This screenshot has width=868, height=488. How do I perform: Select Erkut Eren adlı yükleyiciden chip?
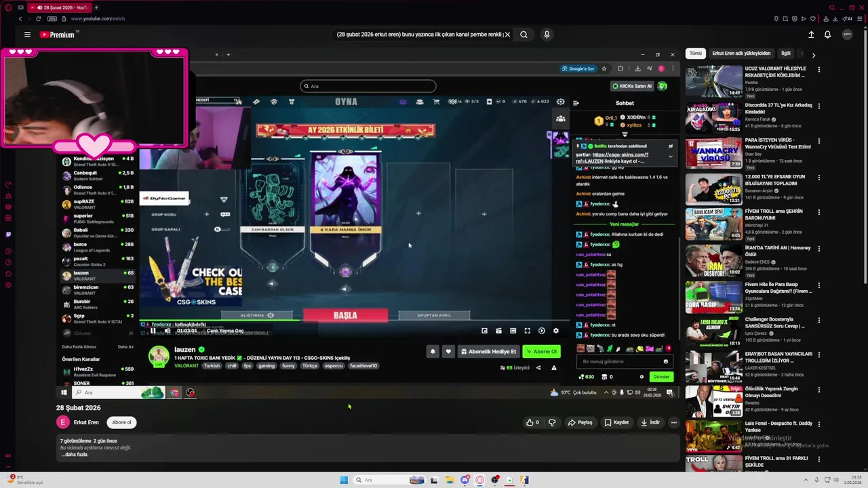741,54
